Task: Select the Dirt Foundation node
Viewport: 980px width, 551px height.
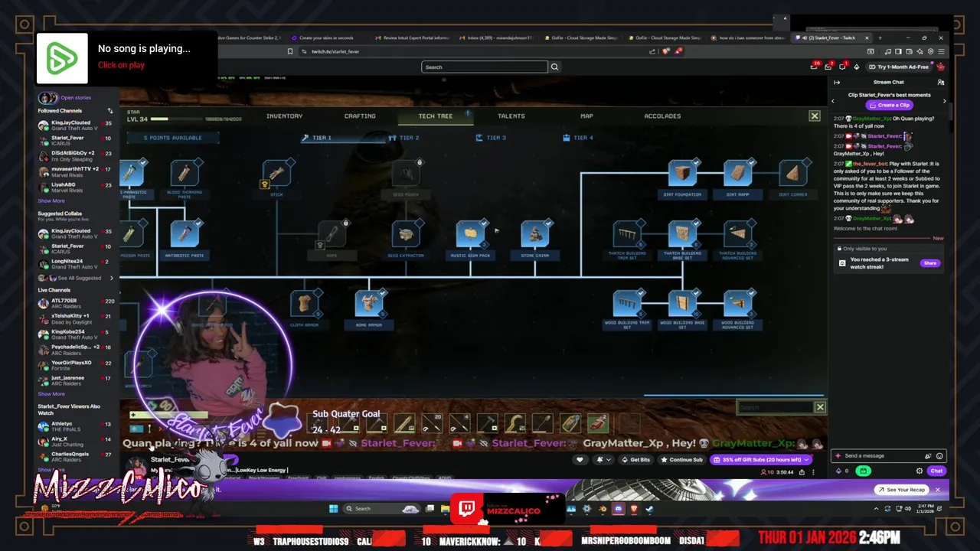Action: (682, 174)
